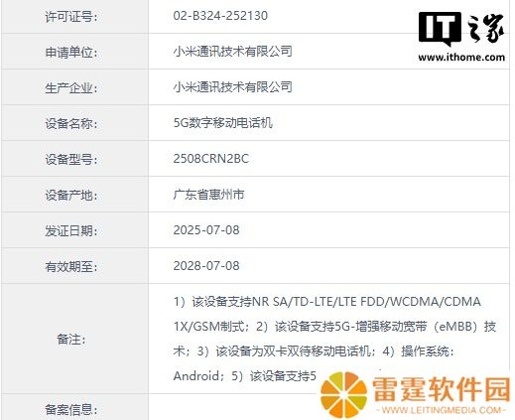Click the 设备型号 label
The width and height of the screenshot is (515, 420).
point(71,160)
